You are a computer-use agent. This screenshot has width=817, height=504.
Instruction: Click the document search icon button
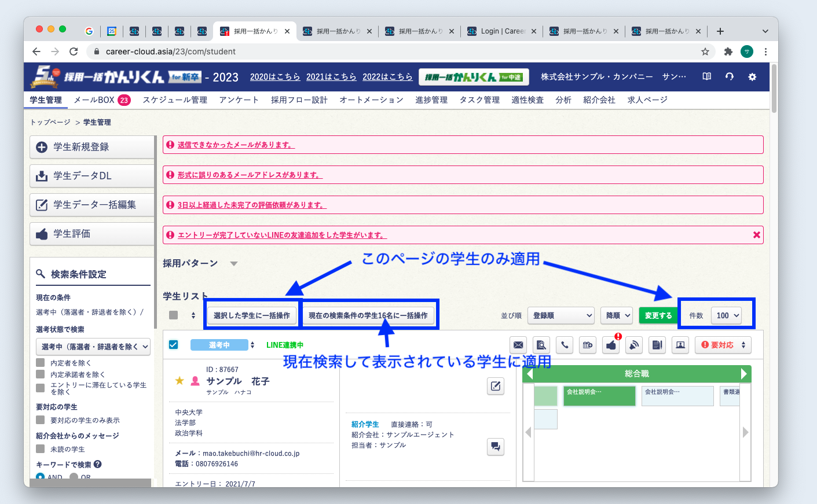point(541,345)
